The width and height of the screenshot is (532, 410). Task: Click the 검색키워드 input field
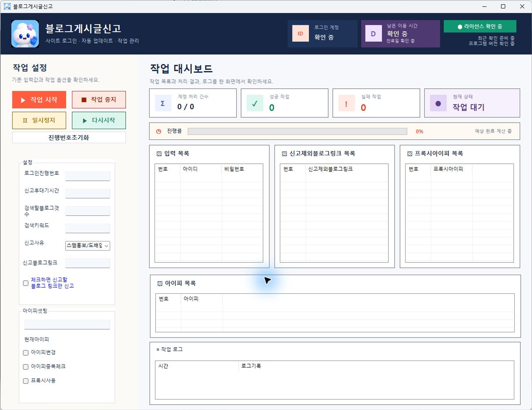(88, 228)
